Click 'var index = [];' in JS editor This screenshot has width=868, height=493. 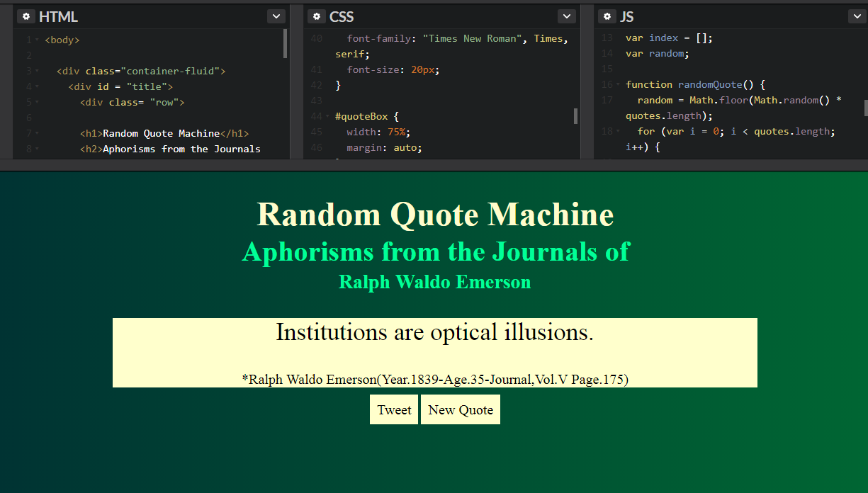point(669,38)
